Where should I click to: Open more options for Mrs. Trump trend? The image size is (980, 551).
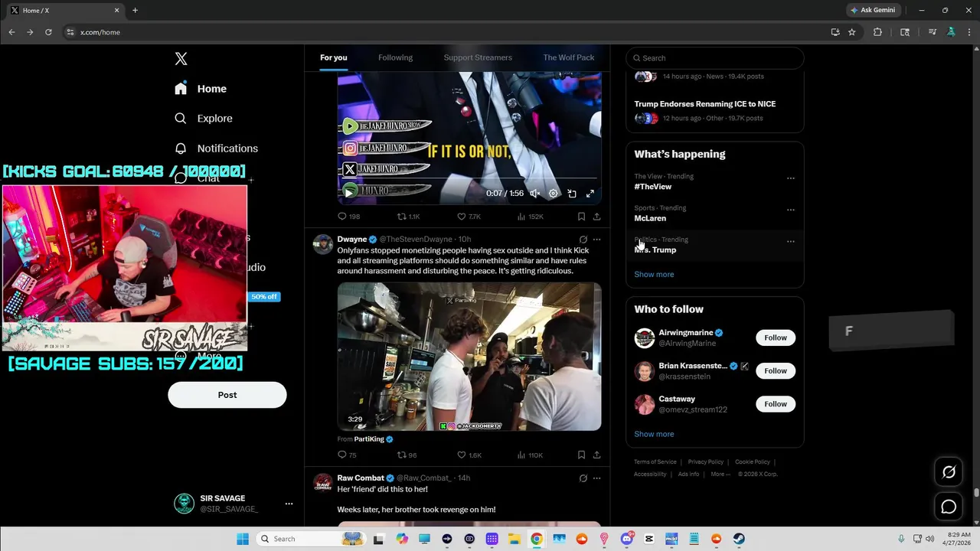791,241
